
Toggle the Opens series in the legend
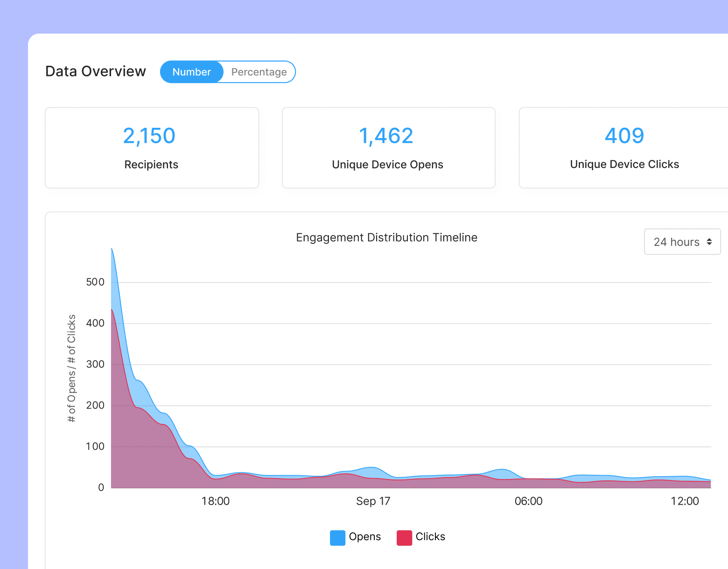pyautogui.click(x=356, y=537)
